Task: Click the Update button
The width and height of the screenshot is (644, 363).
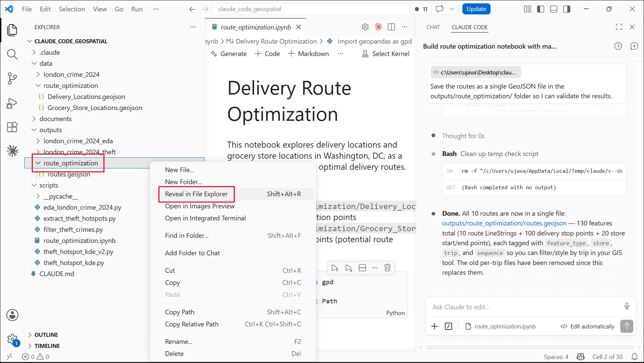Action: (x=476, y=9)
